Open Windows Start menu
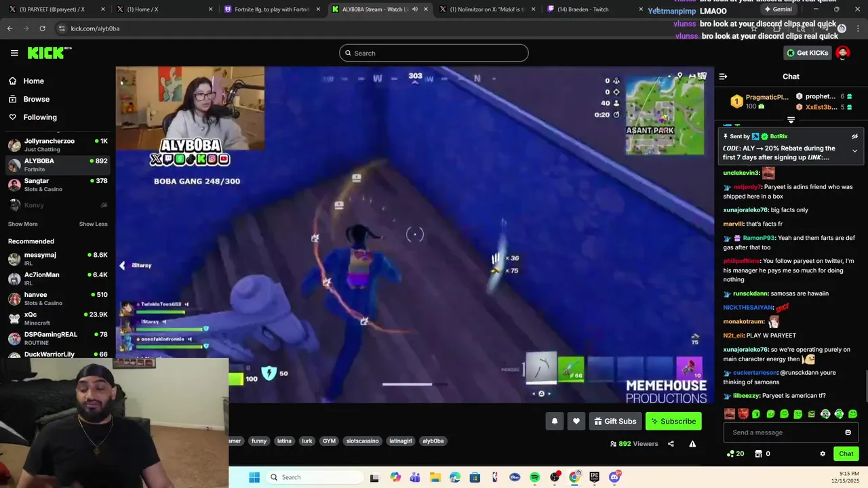Image resolution: width=868 pixels, height=488 pixels. coord(254,477)
